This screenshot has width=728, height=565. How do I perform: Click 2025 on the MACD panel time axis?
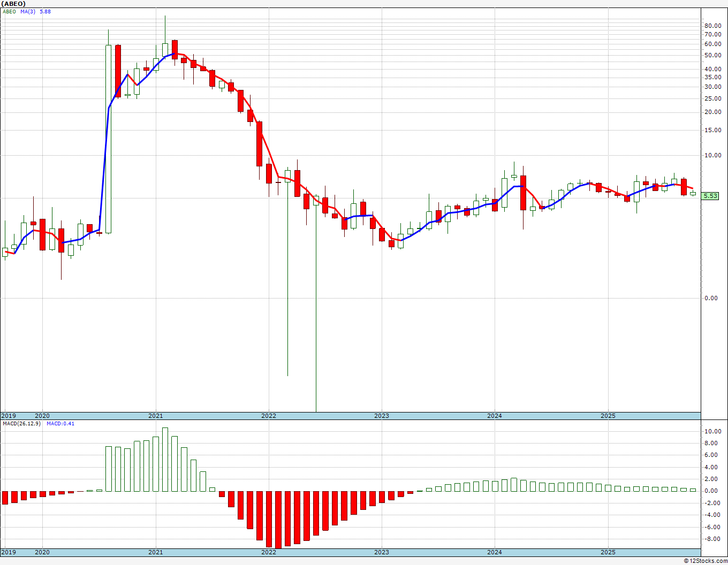tap(608, 552)
